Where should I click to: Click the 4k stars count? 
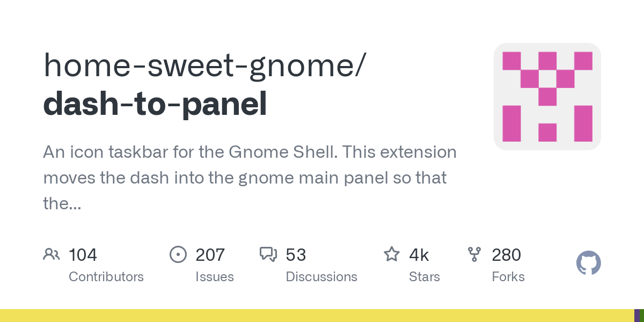[x=419, y=255]
